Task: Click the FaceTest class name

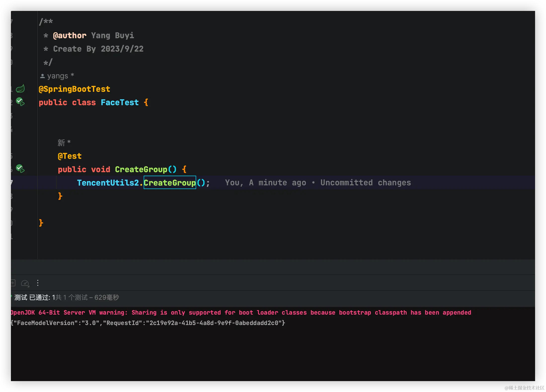Action: pos(119,102)
